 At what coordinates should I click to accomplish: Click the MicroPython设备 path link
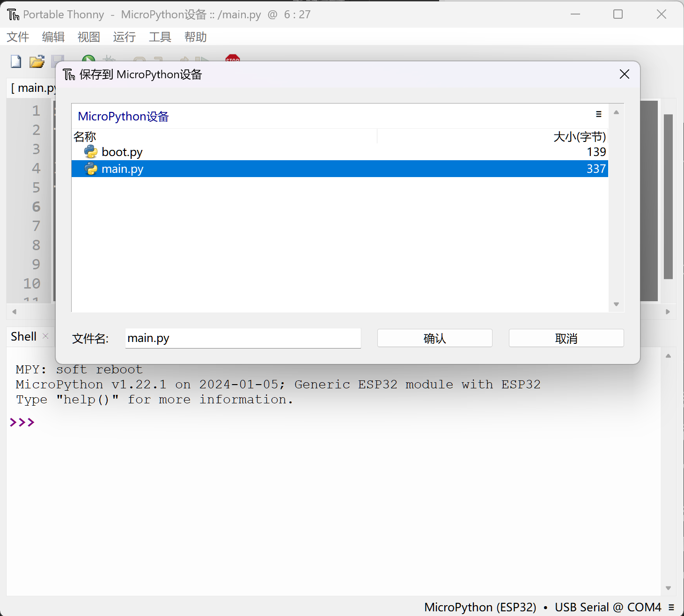tap(123, 116)
